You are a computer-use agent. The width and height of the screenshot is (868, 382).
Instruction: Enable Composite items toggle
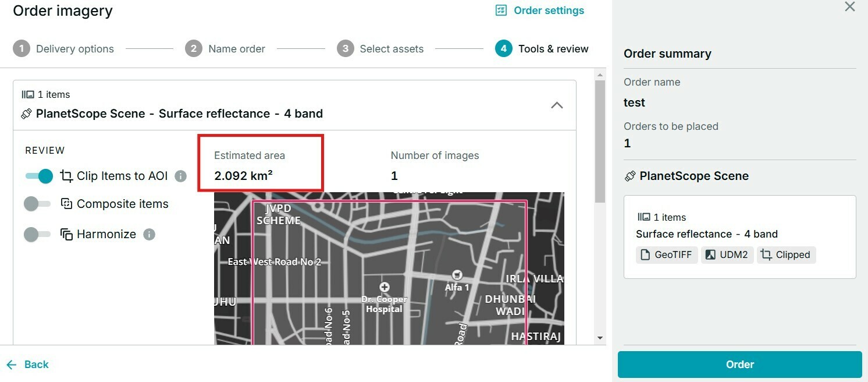click(37, 204)
